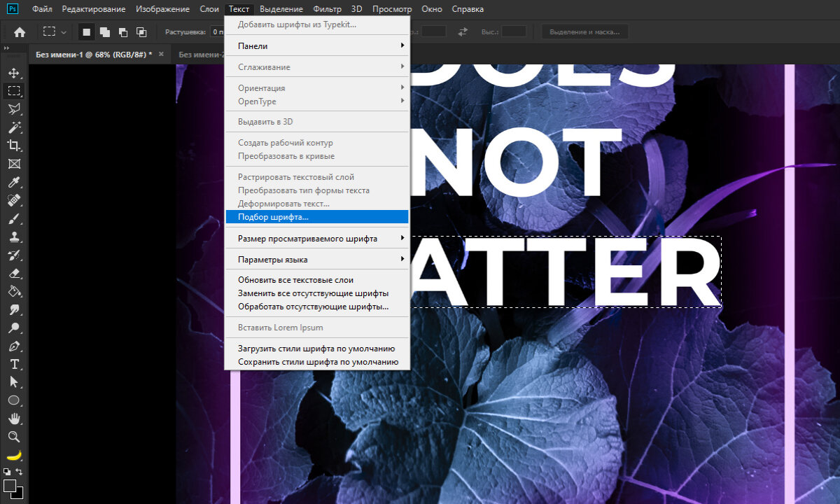
Task: Select the Smudge tool
Action: click(13, 309)
